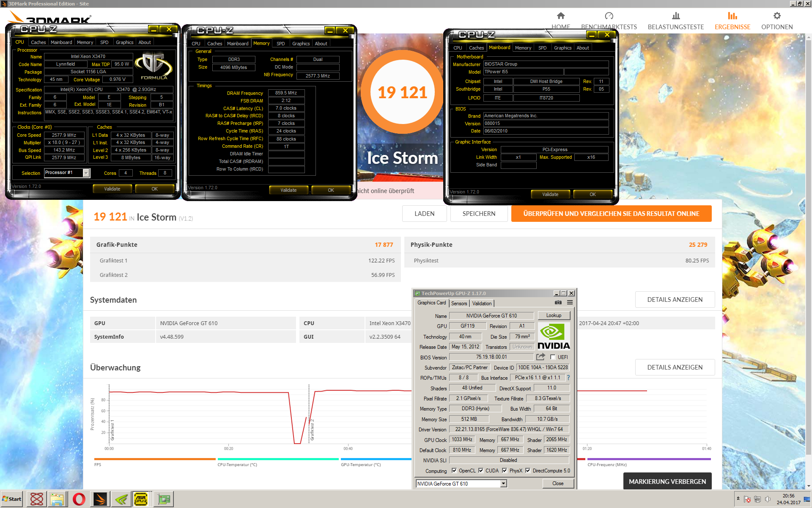Click Validate in right CPU-Z window
The width and height of the screenshot is (812, 508).
coord(550,194)
